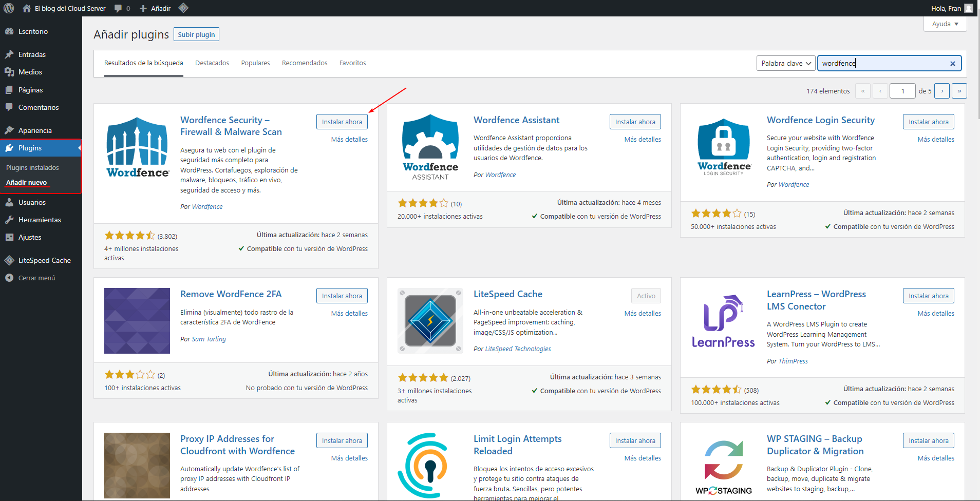Switch to the Favoritos tab
This screenshot has height=501, width=980.
click(352, 63)
